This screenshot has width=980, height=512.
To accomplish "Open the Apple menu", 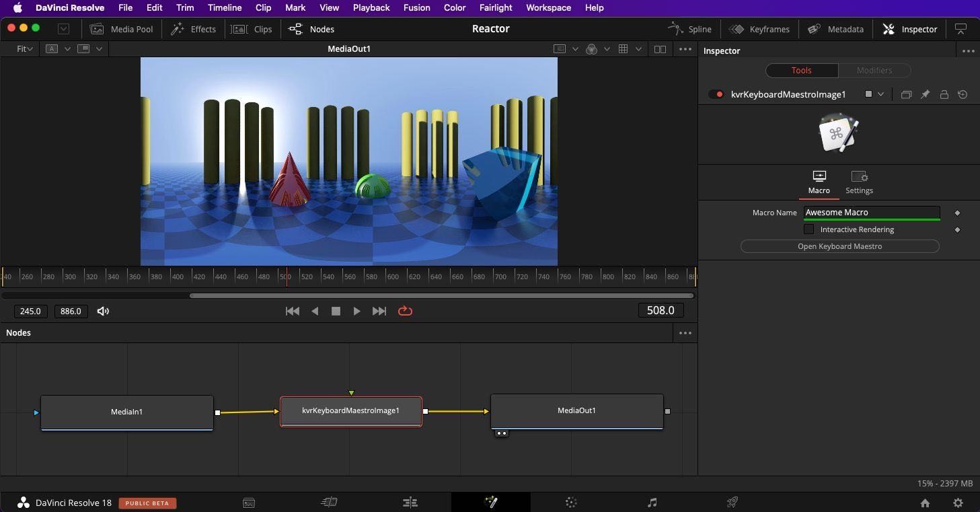I will [18, 7].
